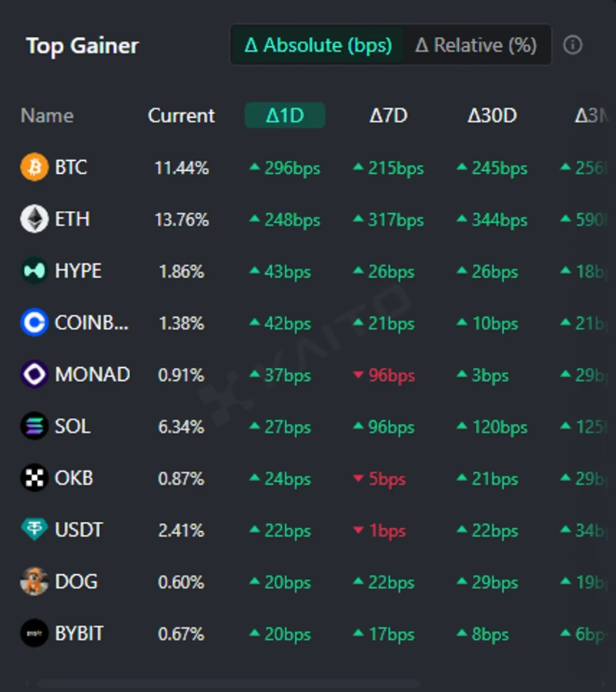Click the Coinbase logo icon
The image size is (616, 692).
click(34, 323)
